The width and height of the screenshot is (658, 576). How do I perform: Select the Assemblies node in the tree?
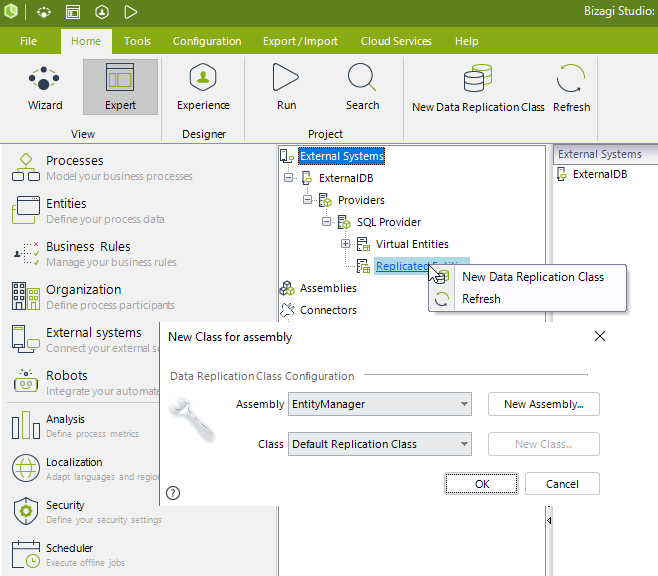[x=328, y=288]
